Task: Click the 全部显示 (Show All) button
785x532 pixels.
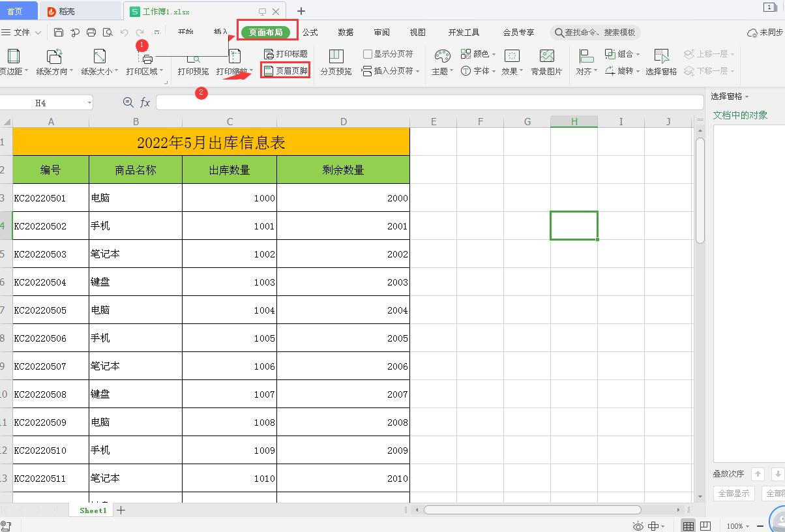Action: (733, 494)
